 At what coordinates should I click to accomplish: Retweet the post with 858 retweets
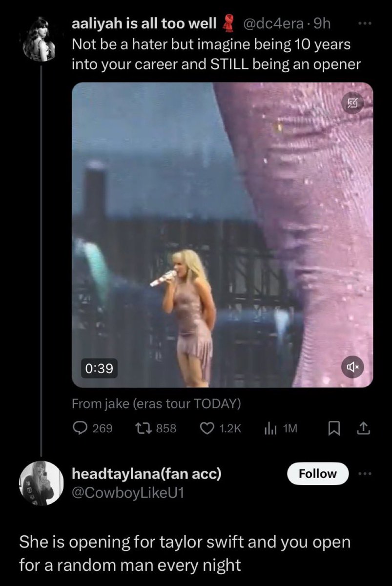(154, 428)
